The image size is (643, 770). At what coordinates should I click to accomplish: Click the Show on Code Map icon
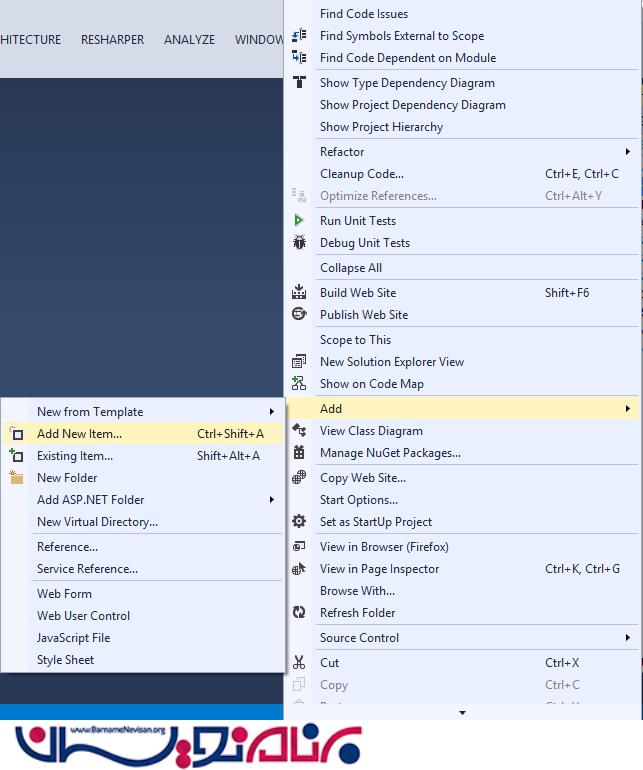tap(298, 384)
